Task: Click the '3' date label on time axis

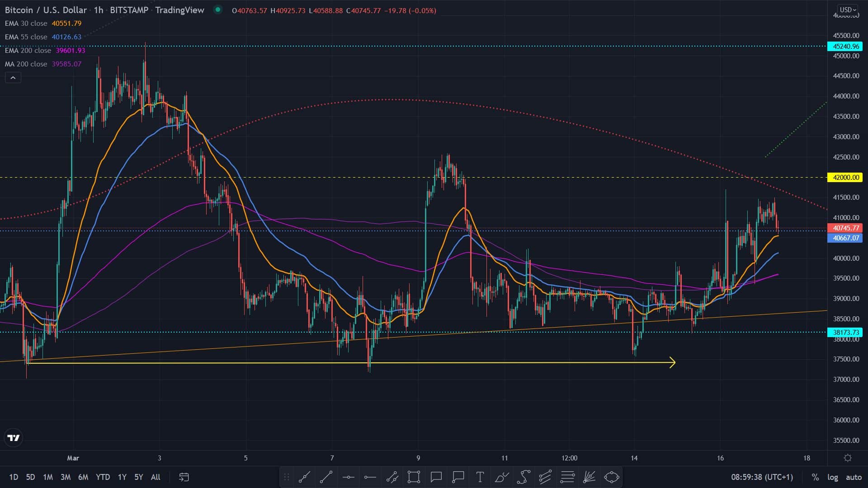Action: (x=159, y=458)
